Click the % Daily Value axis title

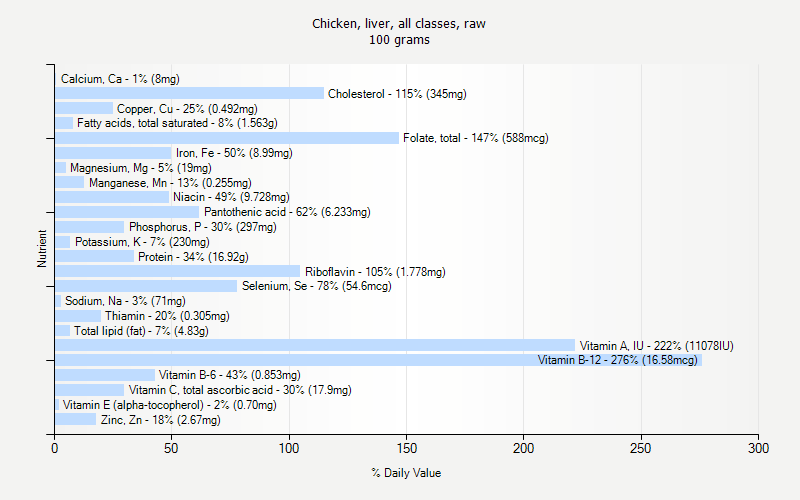[406, 473]
